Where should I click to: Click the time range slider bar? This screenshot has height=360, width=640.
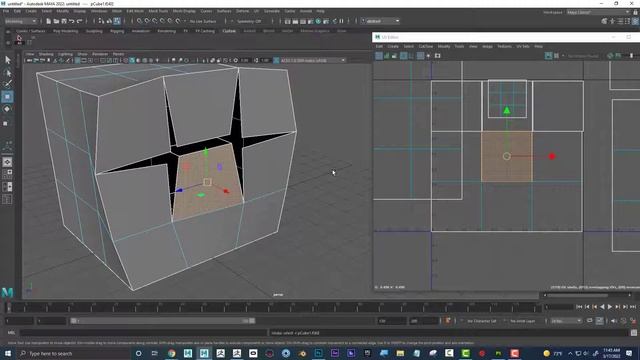(x=162, y=321)
